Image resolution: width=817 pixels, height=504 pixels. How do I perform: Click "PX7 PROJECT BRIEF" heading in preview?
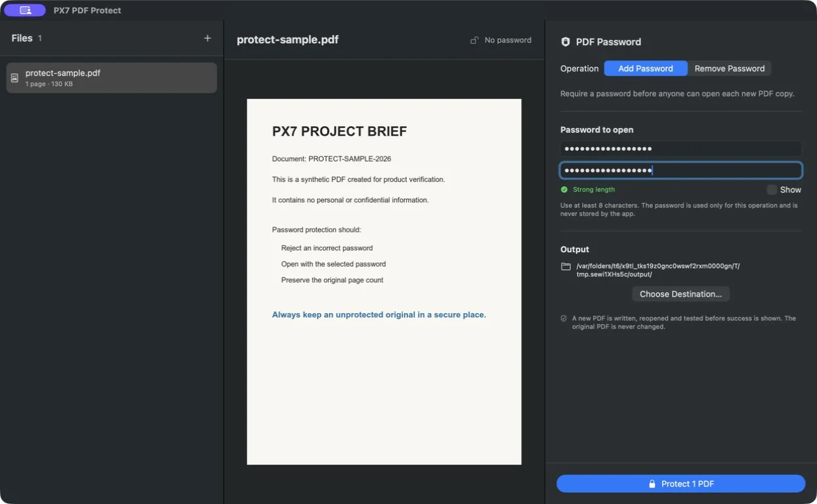coord(339,131)
